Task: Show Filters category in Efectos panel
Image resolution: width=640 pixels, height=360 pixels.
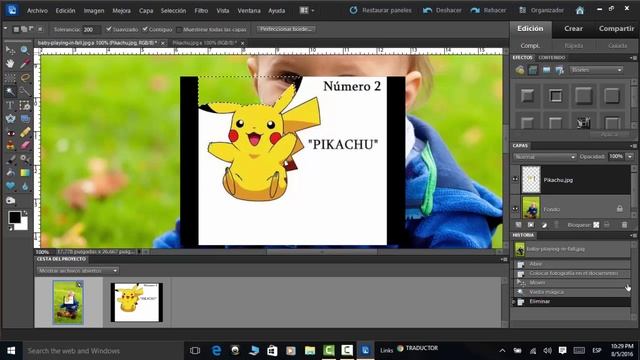Action: (x=520, y=70)
